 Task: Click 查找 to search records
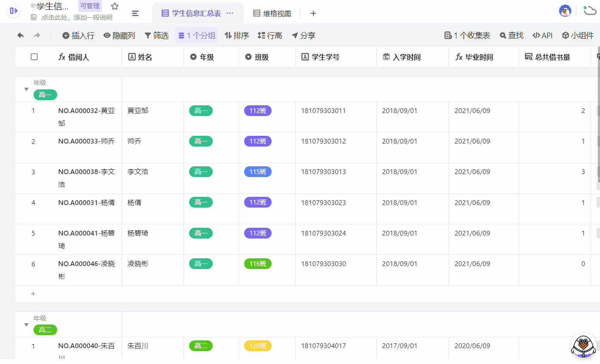[511, 36]
